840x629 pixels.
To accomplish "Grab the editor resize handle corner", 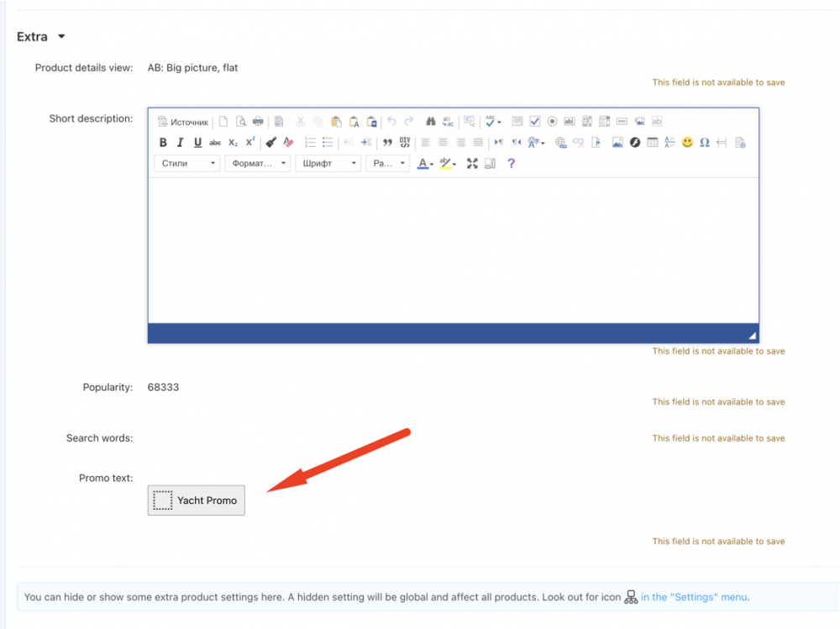I will point(752,336).
